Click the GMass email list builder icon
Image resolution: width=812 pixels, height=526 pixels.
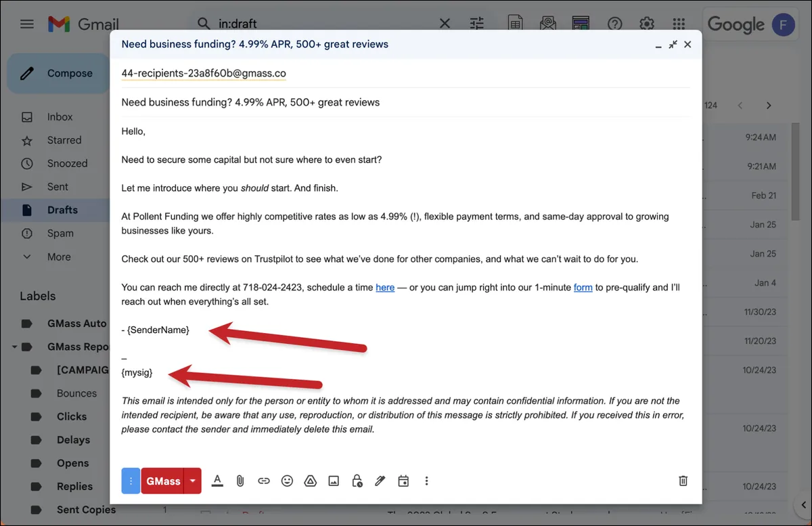coord(547,24)
